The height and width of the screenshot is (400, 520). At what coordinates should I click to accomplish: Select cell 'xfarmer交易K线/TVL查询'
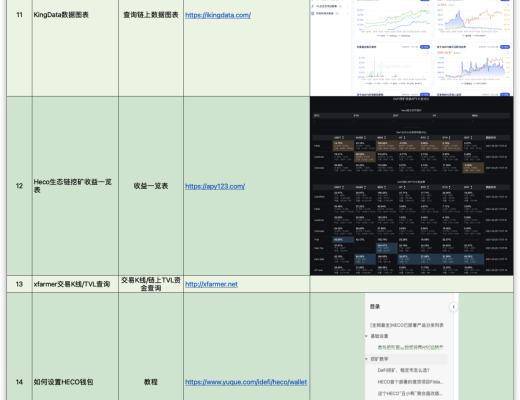click(x=75, y=284)
